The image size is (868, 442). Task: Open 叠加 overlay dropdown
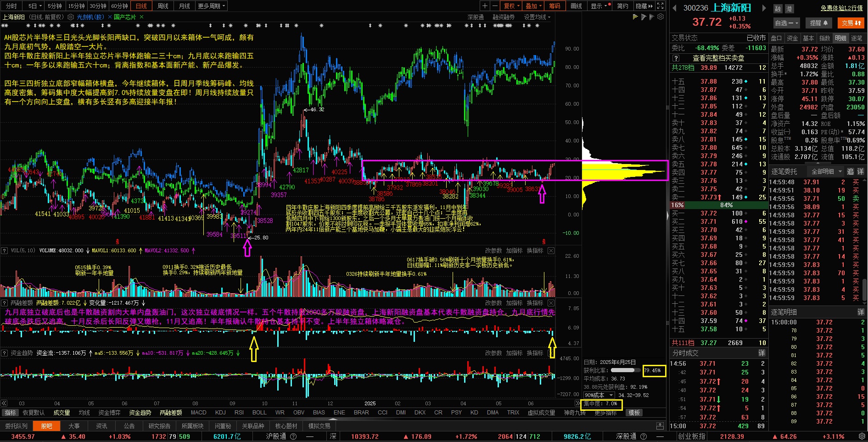click(x=533, y=6)
